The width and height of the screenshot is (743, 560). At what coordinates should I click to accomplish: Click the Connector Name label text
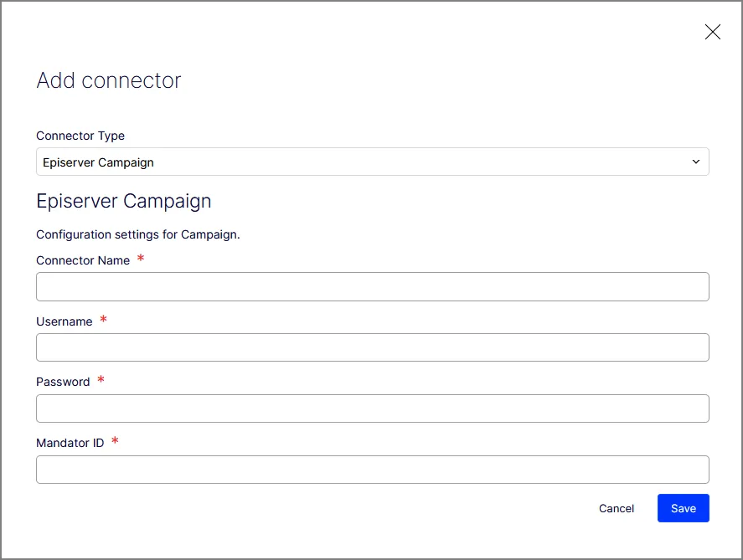tap(83, 260)
